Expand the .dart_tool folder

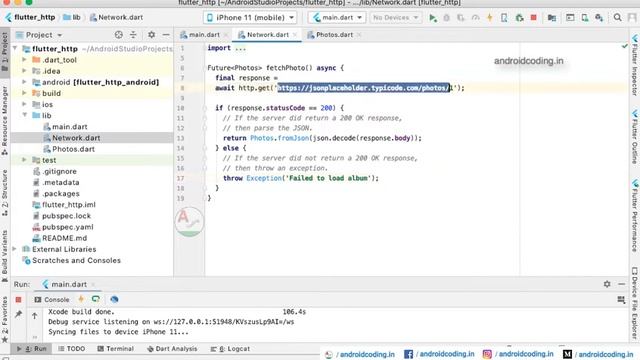(x=24, y=60)
